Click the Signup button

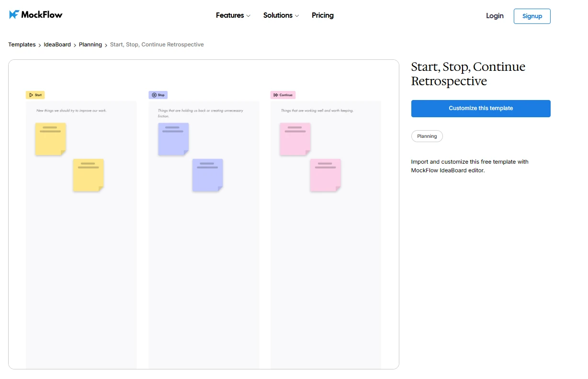pos(532,16)
